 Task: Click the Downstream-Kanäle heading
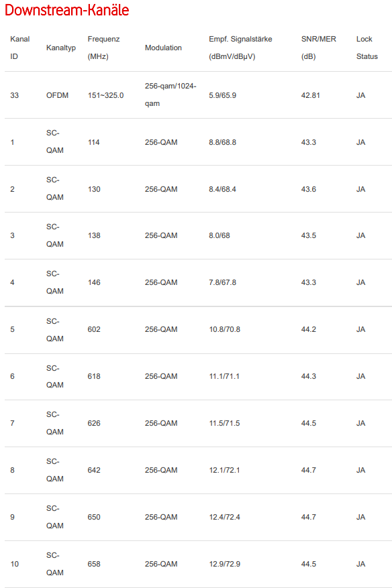pos(67,10)
